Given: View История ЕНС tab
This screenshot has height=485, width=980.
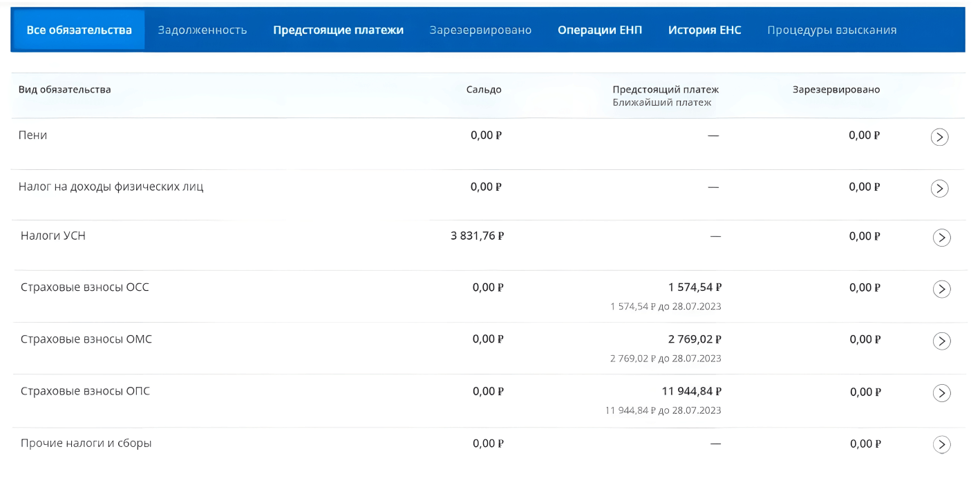Looking at the screenshot, I should [704, 30].
